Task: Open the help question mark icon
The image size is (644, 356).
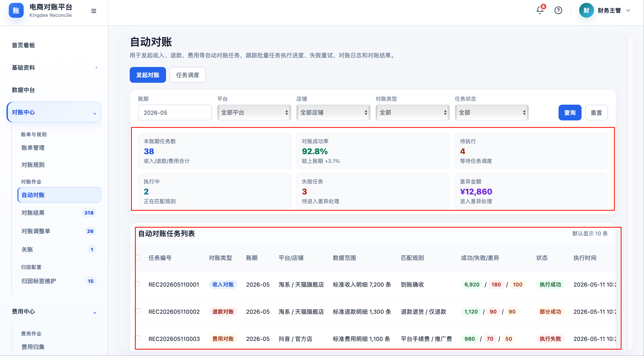Action: point(558,10)
